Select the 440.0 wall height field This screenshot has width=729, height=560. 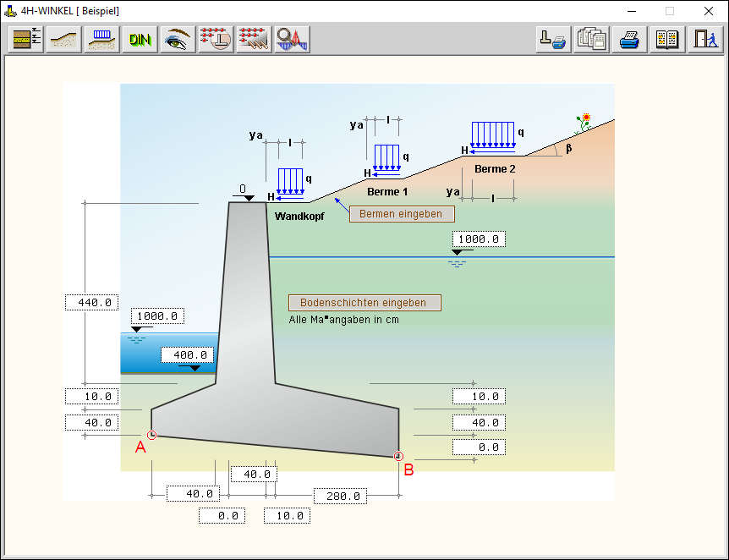click(91, 303)
